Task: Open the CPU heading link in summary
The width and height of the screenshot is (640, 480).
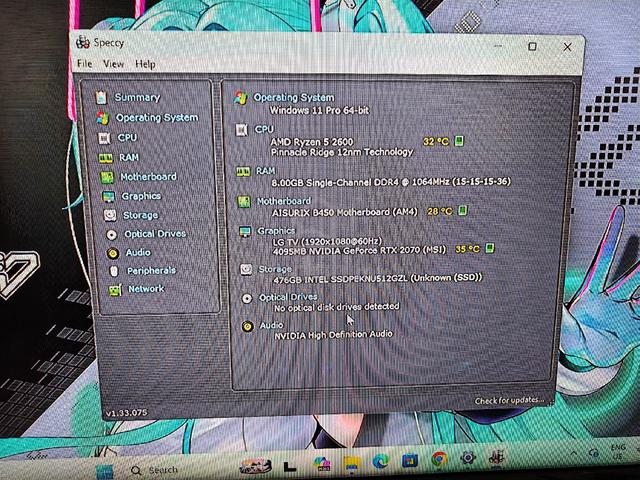Action: tap(264, 129)
